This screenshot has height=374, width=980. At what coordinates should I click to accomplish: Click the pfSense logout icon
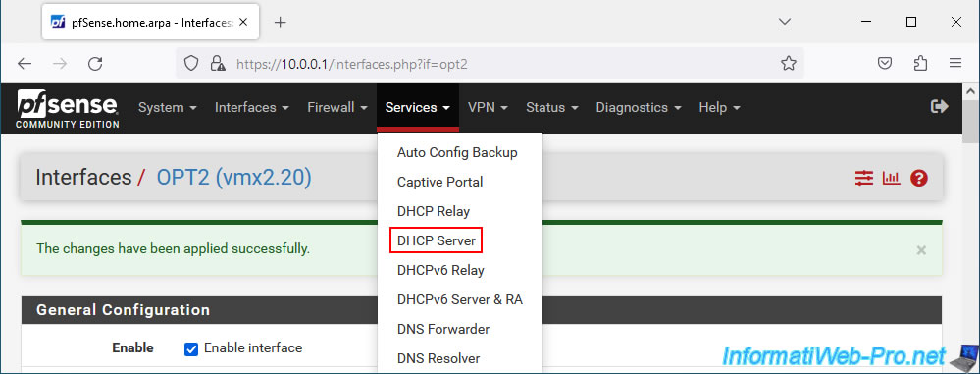pos(940,107)
